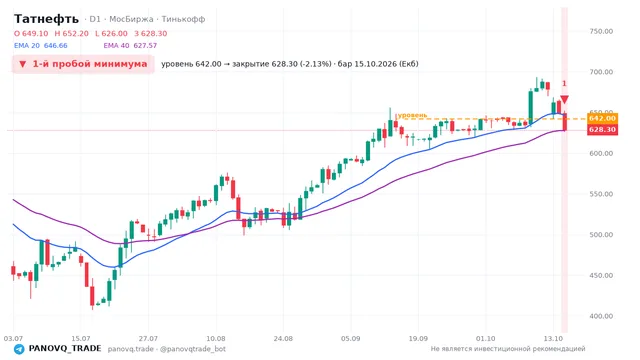Click the 01.10 date axis label
This screenshot has width=640, height=360.
point(485,339)
